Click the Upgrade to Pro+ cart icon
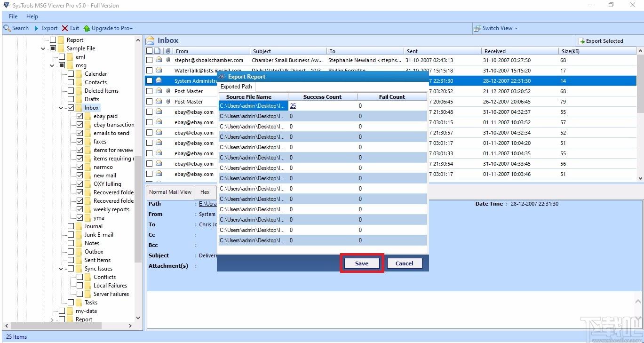Screen dimensions: 644x343 87,28
